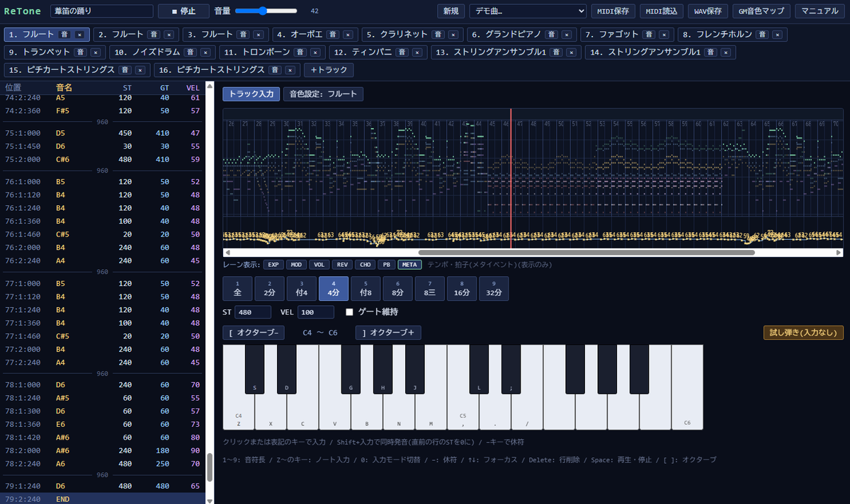
Task: Click the MIDI読込 button
Action: (x=661, y=11)
